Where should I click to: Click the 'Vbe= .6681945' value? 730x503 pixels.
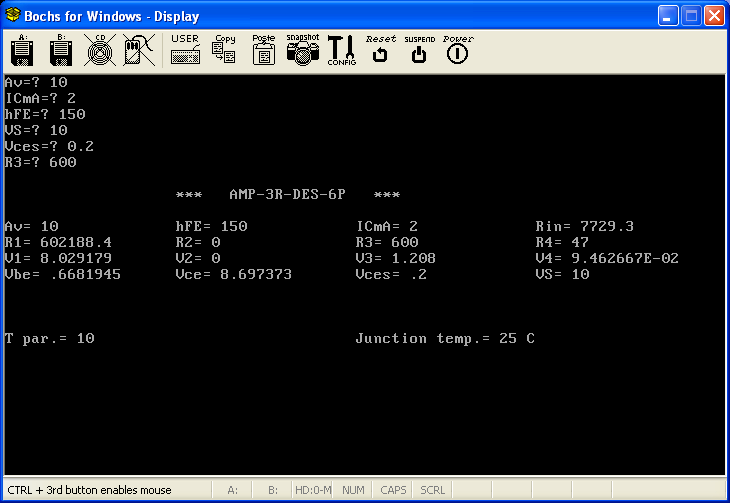point(62,274)
